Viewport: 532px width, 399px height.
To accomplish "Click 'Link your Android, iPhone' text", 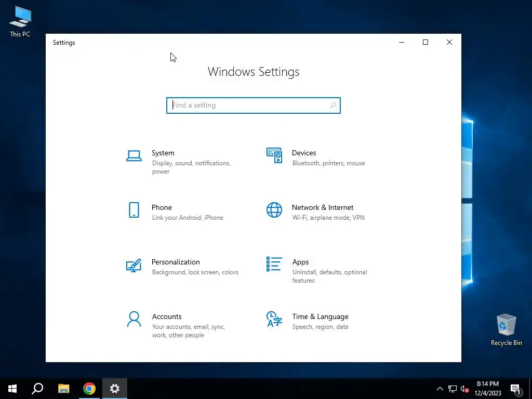I will pyautogui.click(x=188, y=218).
